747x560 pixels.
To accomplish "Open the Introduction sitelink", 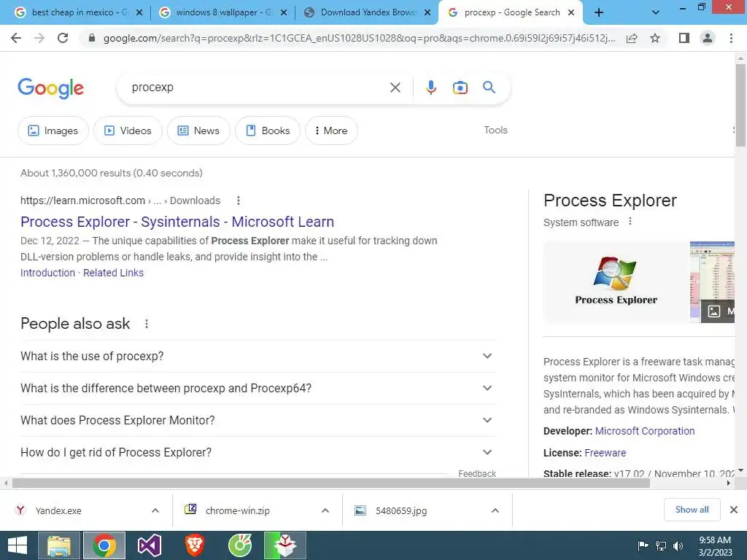I will (x=47, y=273).
